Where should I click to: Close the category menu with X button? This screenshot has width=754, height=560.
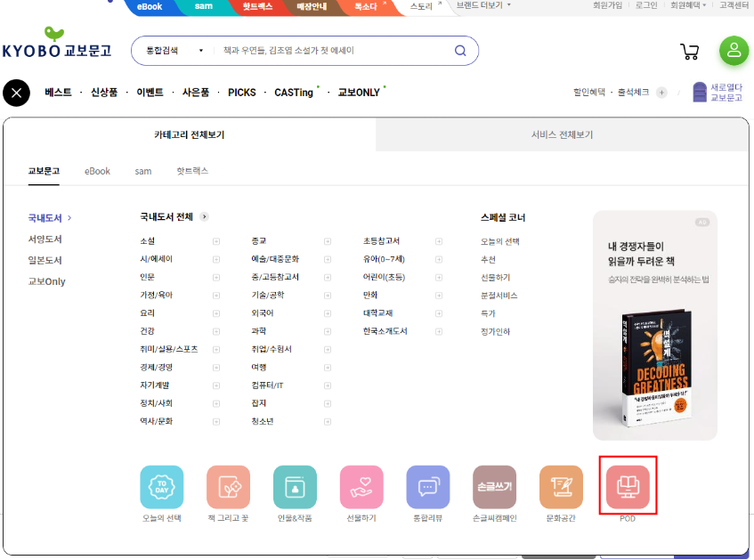click(x=16, y=93)
